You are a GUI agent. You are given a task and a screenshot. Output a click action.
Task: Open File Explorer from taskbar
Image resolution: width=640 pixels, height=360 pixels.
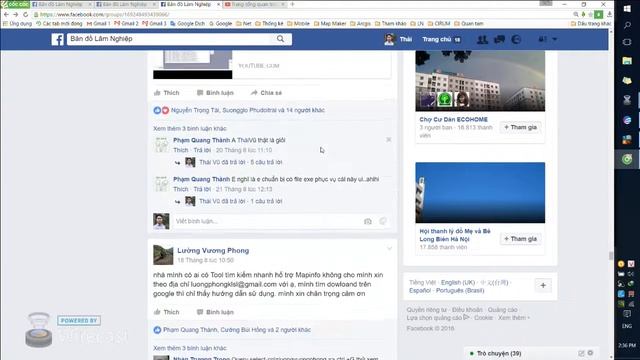pyautogui.click(x=627, y=61)
